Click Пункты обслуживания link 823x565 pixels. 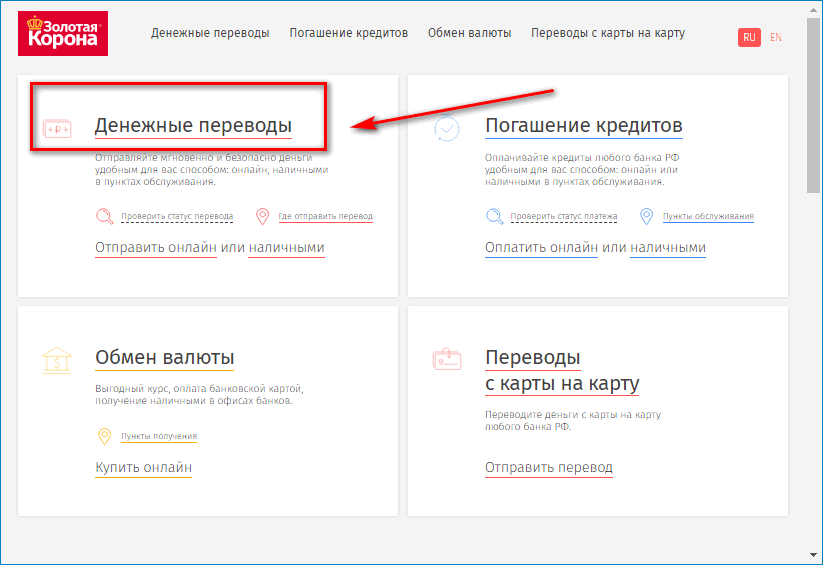pos(708,216)
